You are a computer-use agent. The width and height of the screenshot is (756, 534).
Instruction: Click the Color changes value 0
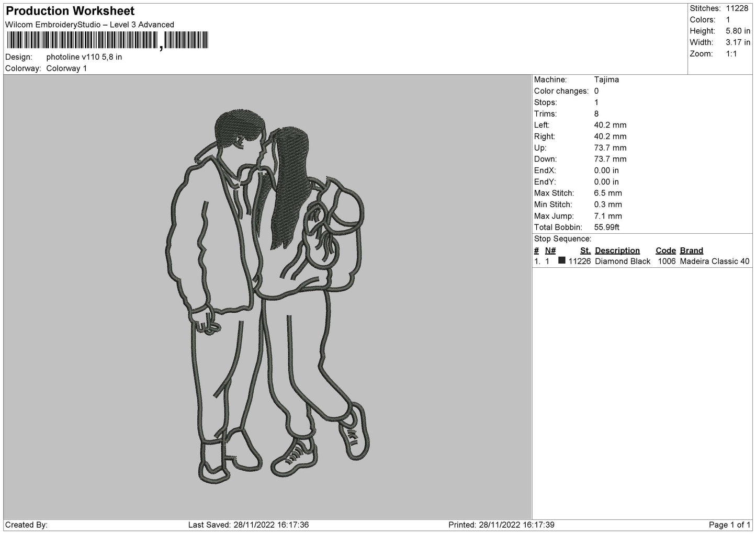point(596,91)
